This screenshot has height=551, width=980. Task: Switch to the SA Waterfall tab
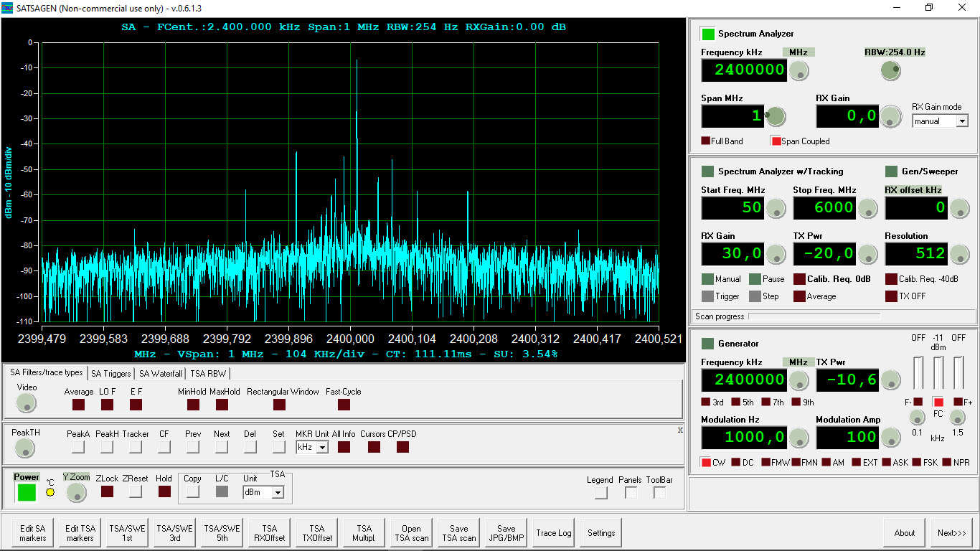[160, 374]
